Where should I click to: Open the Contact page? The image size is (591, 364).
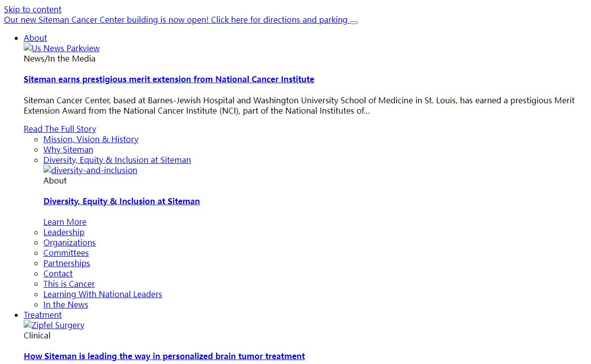tap(58, 273)
